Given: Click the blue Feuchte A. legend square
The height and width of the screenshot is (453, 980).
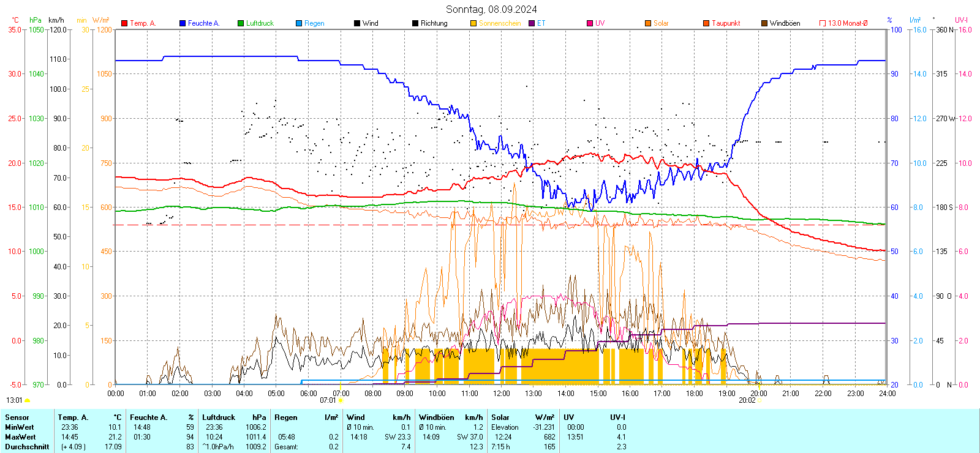Looking at the screenshot, I should [x=183, y=23].
